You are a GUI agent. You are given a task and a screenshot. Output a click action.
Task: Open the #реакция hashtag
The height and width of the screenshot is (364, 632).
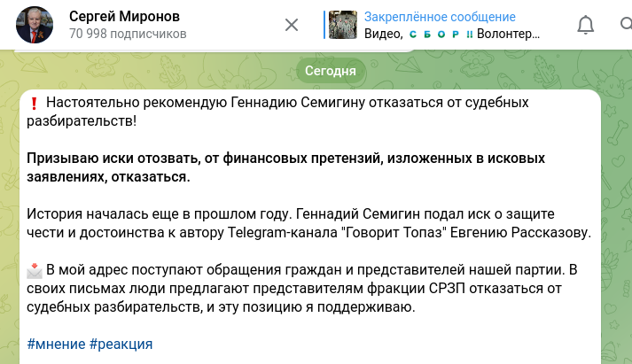[x=121, y=344]
